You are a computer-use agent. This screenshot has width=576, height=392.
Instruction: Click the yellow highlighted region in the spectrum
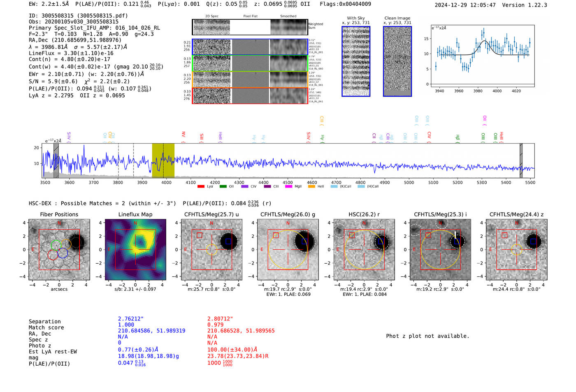[x=163, y=160]
